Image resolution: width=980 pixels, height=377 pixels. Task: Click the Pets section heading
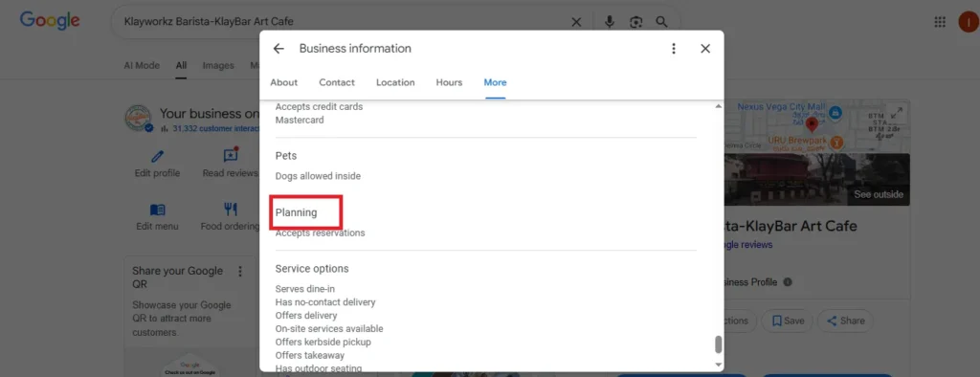[x=286, y=155]
